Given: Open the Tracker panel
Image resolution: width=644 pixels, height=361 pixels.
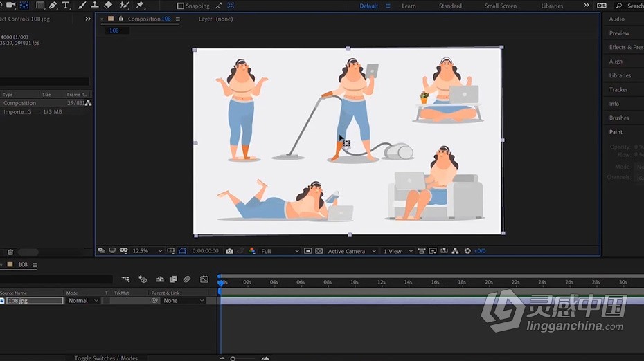Looking at the screenshot, I should pyautogui.click(x=618, y=89).
